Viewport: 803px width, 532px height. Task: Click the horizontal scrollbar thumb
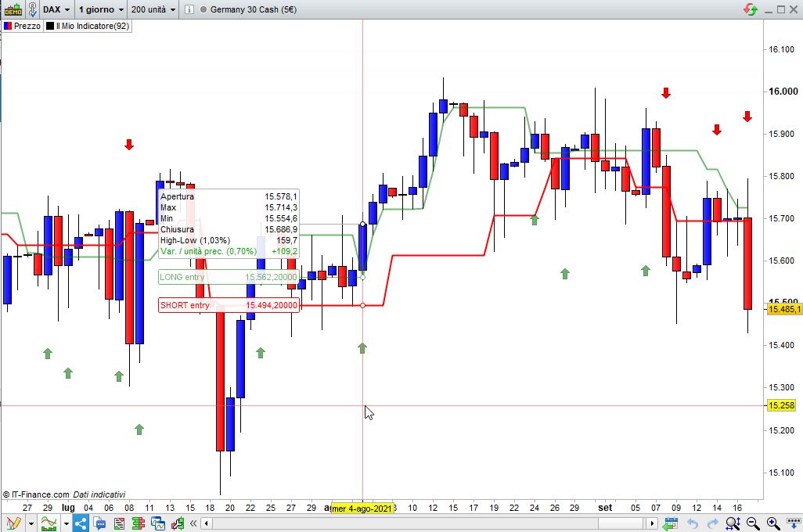(620, 523)
